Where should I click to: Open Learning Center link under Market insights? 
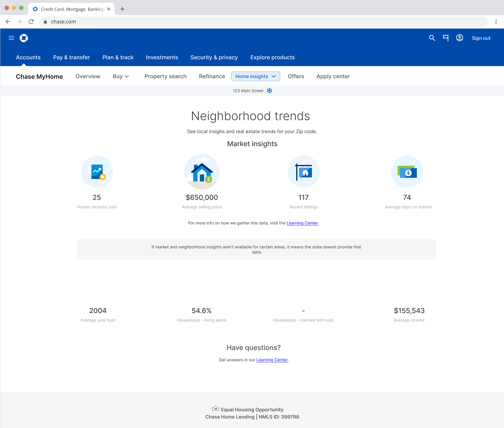pyautogui.click(x=303, y=223)
